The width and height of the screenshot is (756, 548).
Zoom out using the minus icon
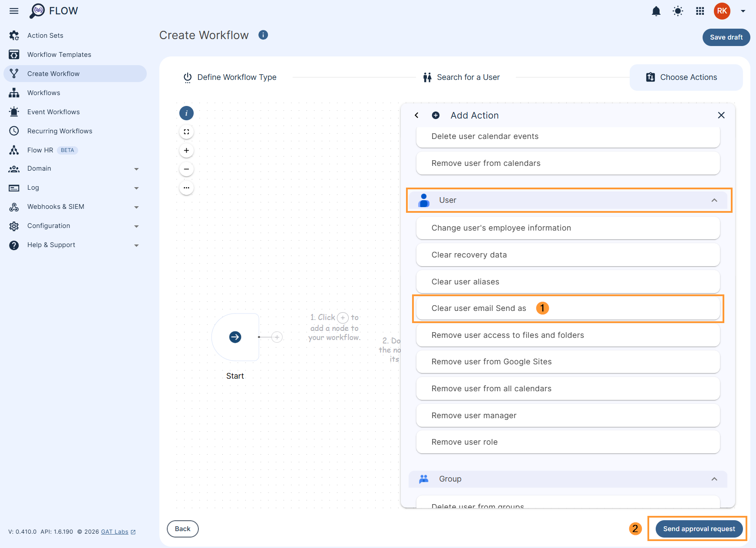pyautogui.click(x=186, y=169)
